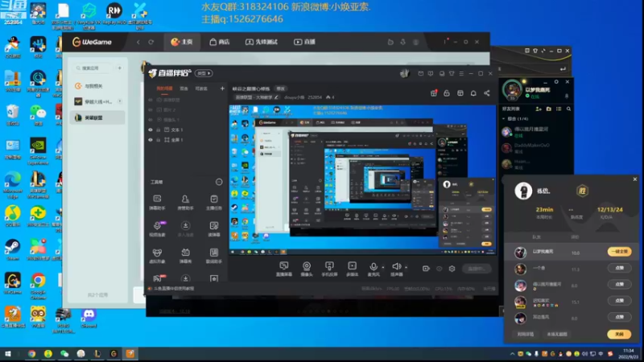Select the first scene tab in 直播伴侣
Image resolution: width=644 pixels, height=362 pixels.
164,88
